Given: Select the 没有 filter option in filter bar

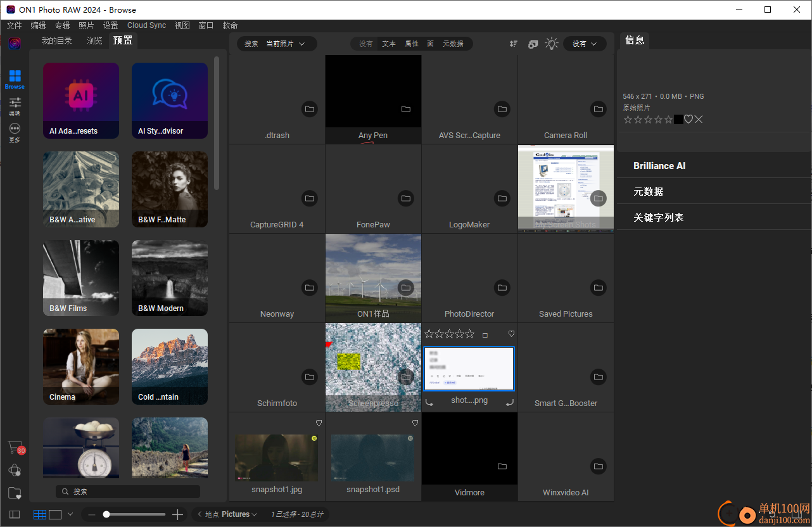Looking at the screenshot, I should pos(366,44).
